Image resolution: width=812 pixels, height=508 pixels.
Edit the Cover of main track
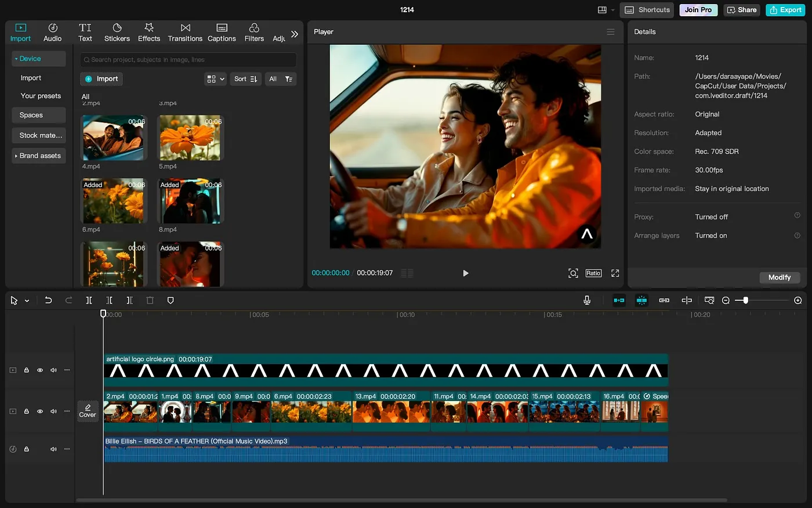(x=88, y=410)
